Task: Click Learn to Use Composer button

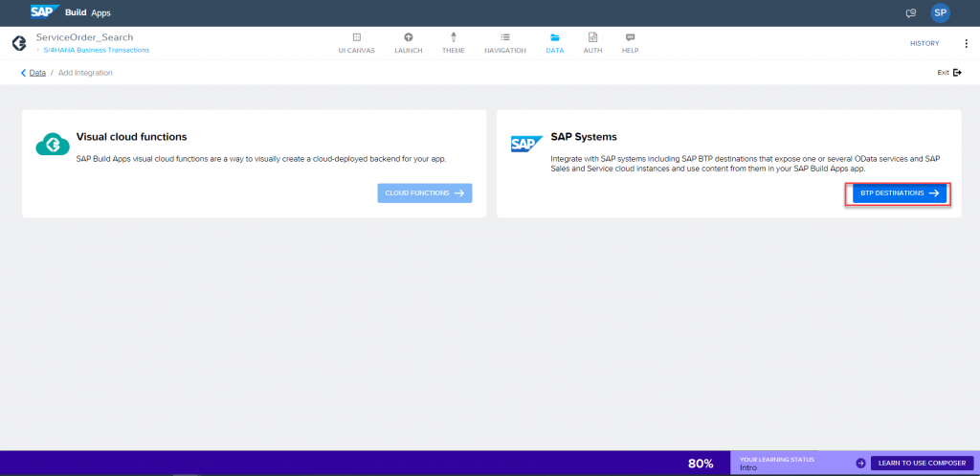Action: (x=922, y=463)
